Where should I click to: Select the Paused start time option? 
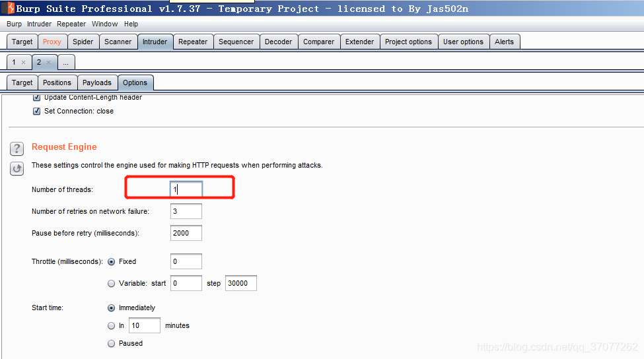coord(112,343)
